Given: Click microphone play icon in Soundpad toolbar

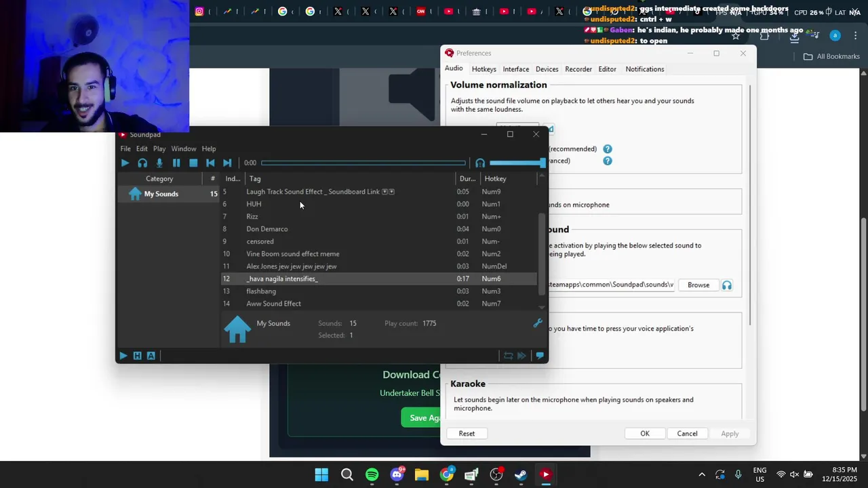Looking at the screenshot, I should 159,163.
